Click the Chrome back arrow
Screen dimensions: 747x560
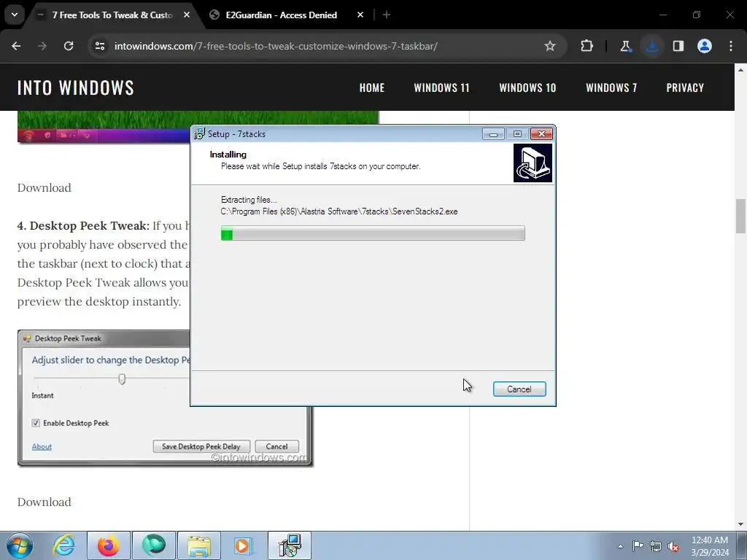tap(16, 46)
